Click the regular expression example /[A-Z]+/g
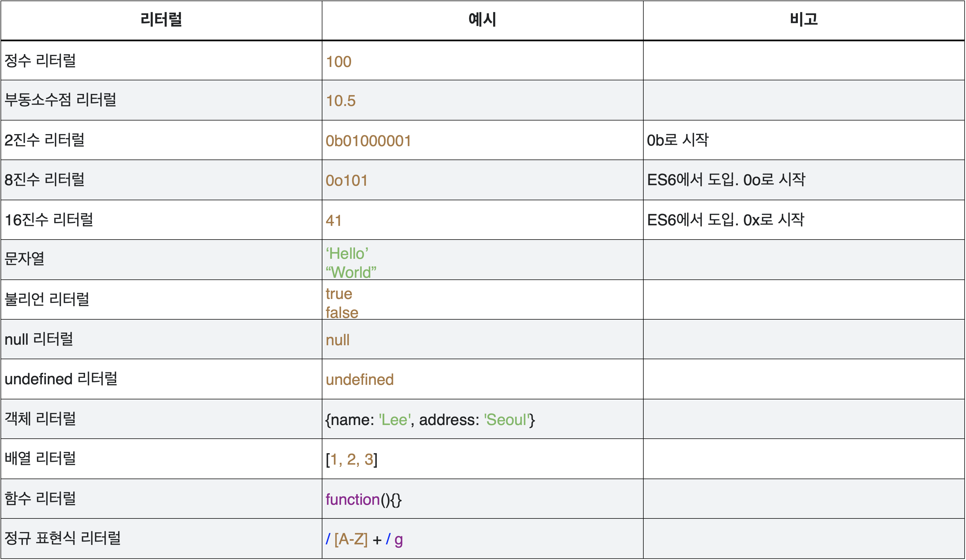 (364, 539)
